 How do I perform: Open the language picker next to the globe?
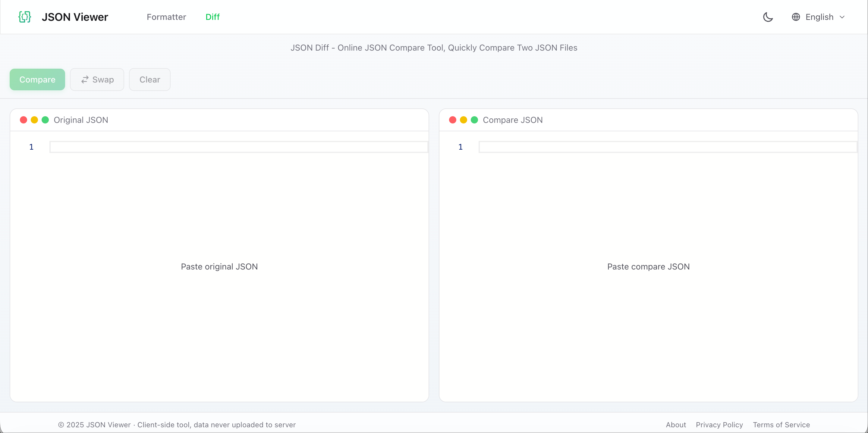820,17
